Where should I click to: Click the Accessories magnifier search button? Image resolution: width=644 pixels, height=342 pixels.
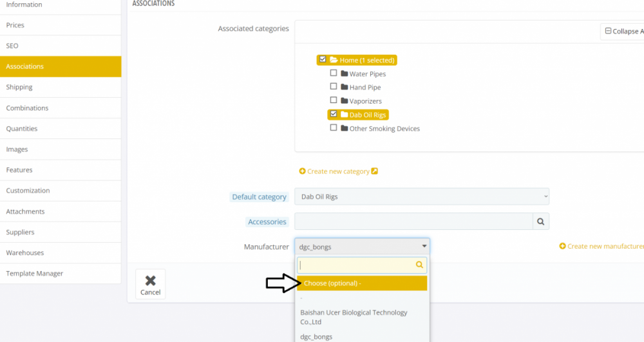click(x=541, y=222)
